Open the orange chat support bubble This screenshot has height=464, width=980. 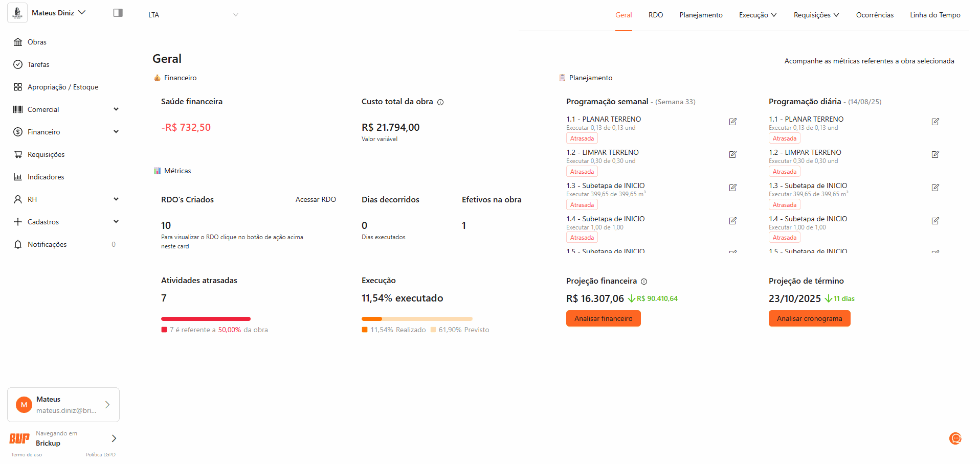955,438
